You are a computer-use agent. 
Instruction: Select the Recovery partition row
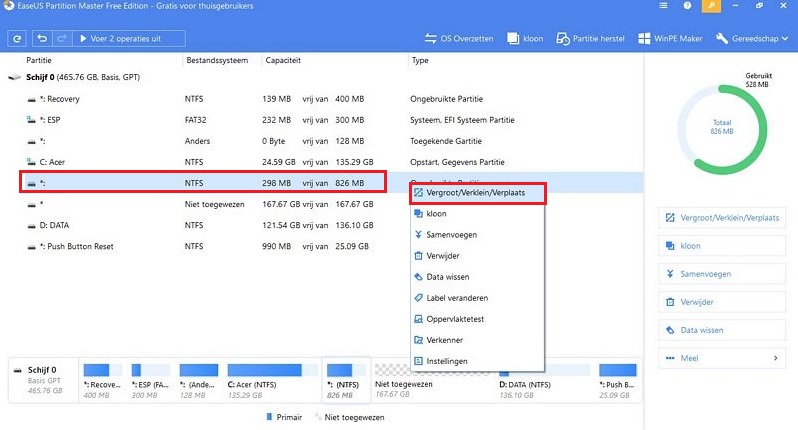click(x=323, y=99)
